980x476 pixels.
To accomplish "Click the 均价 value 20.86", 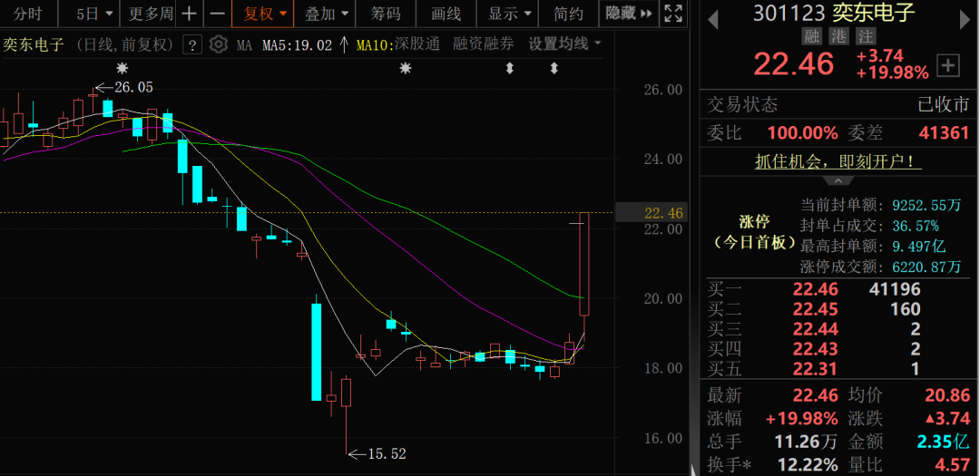I will pyautogui.click(x=947, y=395).
